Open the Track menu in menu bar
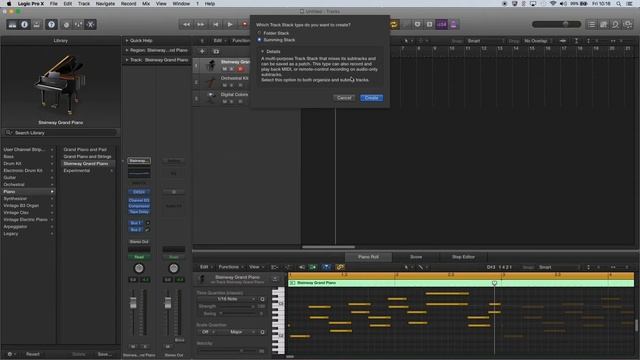The height and width of the screenshot is (360, 640). [x=84, y=4]
